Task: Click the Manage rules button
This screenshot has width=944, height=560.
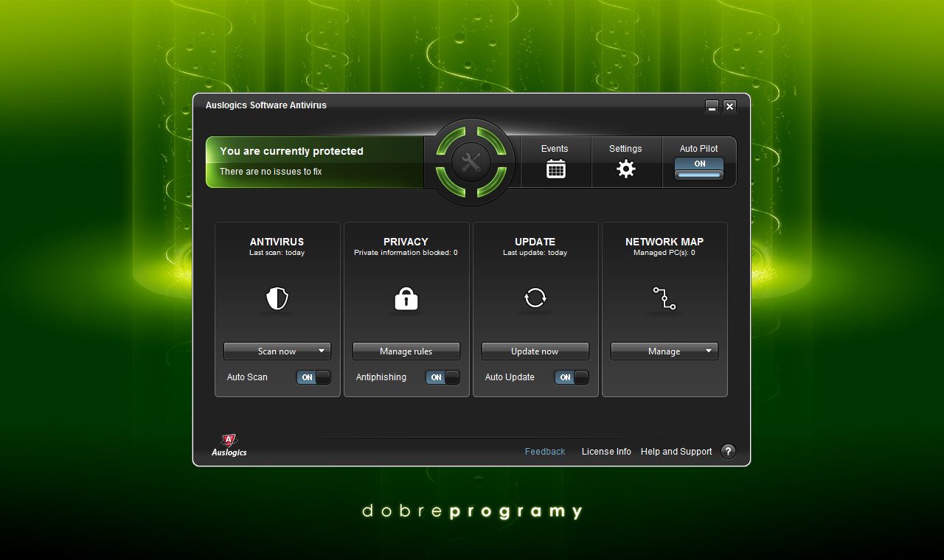Action: pos(406,351)
